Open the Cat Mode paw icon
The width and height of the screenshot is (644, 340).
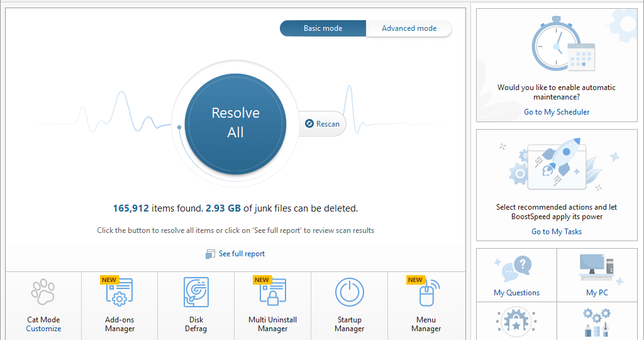point(43,292)
